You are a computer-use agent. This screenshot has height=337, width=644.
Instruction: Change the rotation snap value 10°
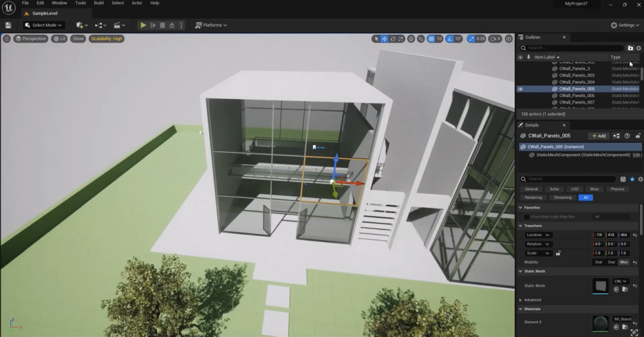point(458,39)
